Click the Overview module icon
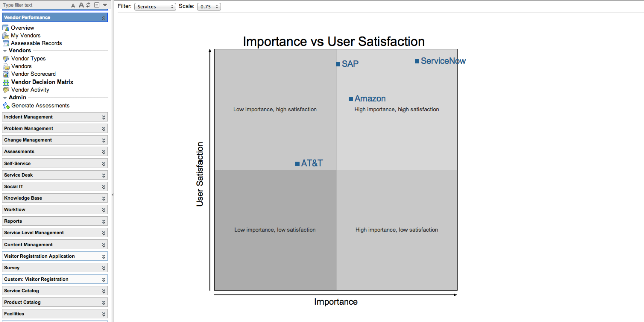The width and height of the screenshot is (644, 322). pos(6,28)
